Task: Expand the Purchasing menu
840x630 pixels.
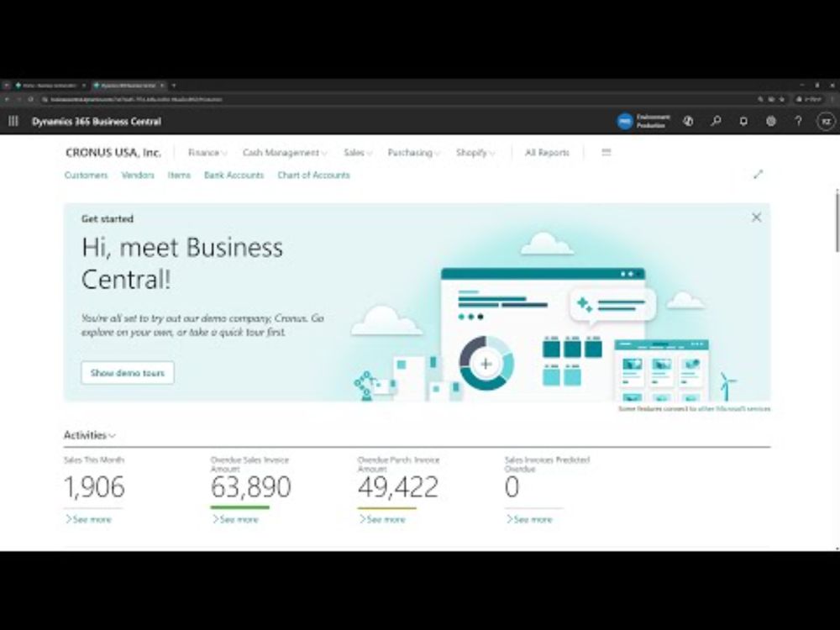Action: (x=413, y=153)
